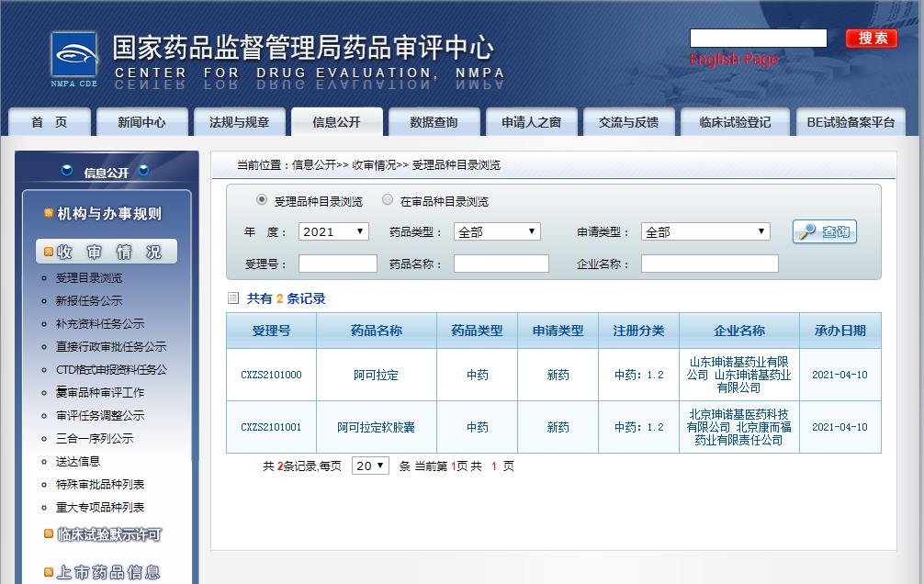Open the page size dropdown showing 20
This screenshot has width=924, height=584.
click(370, 466)
